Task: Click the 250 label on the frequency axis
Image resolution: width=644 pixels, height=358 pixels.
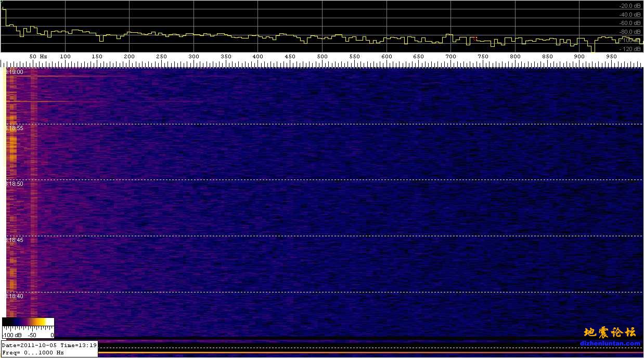Action: (x=161, y=56)
